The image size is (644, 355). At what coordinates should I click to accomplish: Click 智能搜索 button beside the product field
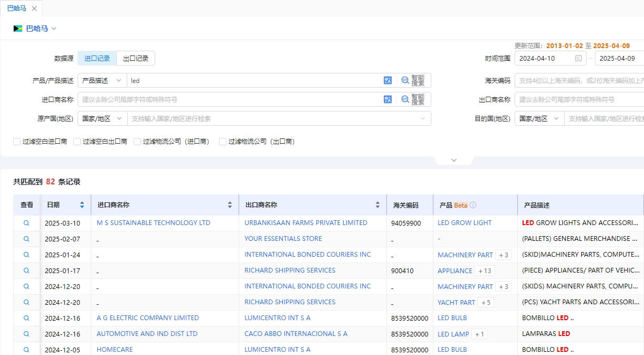coord(413,80)
